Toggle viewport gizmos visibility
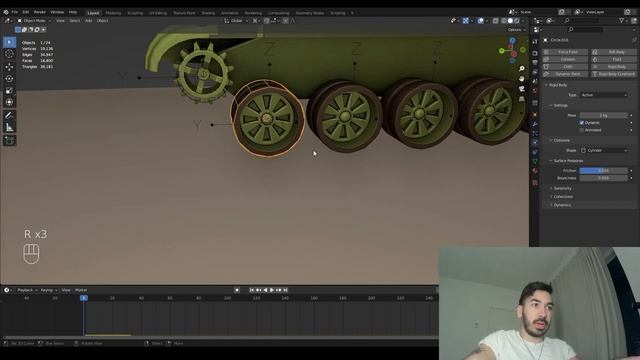Image resolution: width=640 pixels, height=360 pixels. (x=465, y=21)
